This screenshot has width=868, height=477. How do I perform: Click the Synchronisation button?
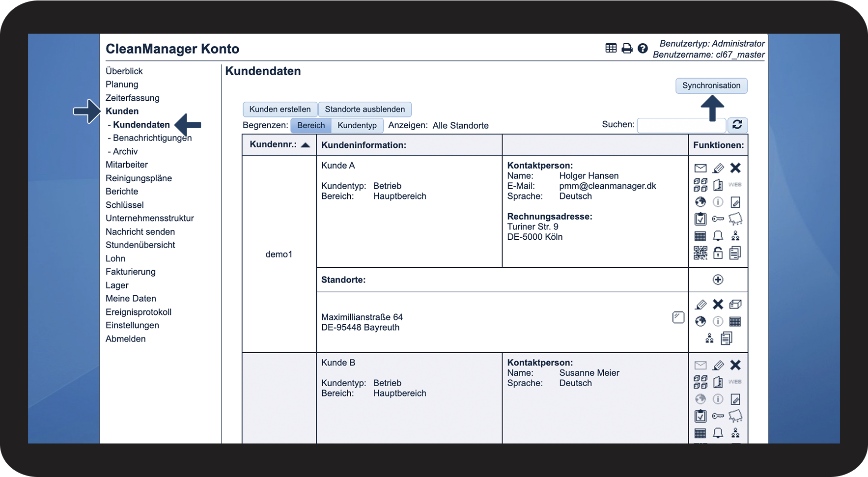(711, 85)
